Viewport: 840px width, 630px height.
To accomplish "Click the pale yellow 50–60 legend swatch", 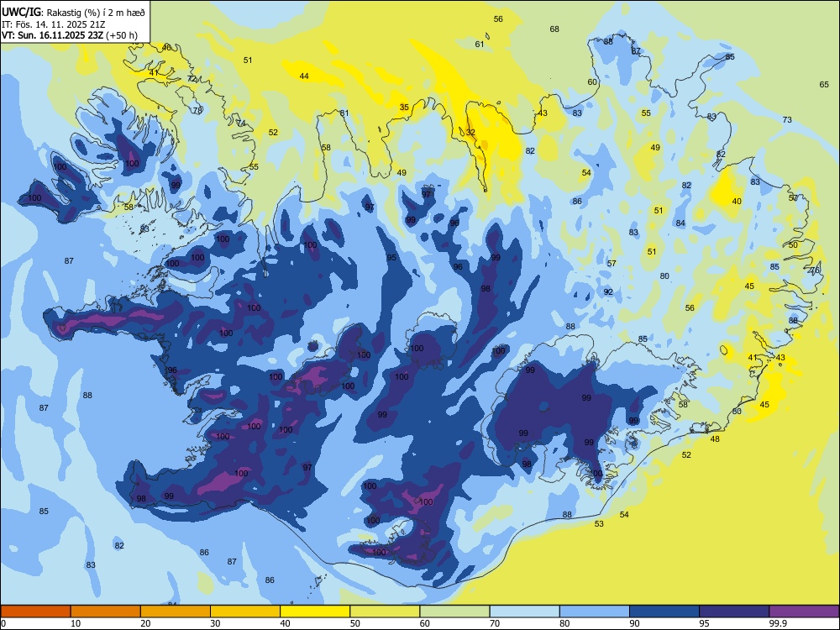I will click(385, 612).
